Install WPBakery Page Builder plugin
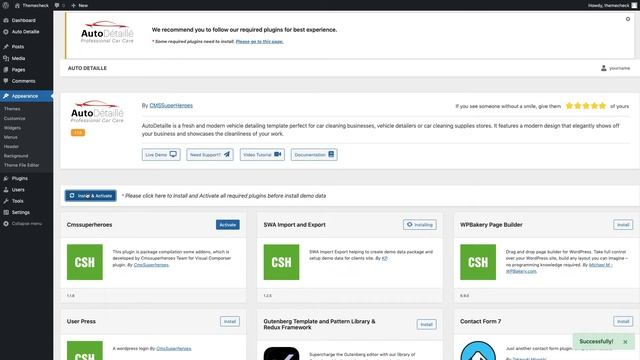The width and height of the screenshot is (640, 360). pyautogui.click(x=623, y=225)
